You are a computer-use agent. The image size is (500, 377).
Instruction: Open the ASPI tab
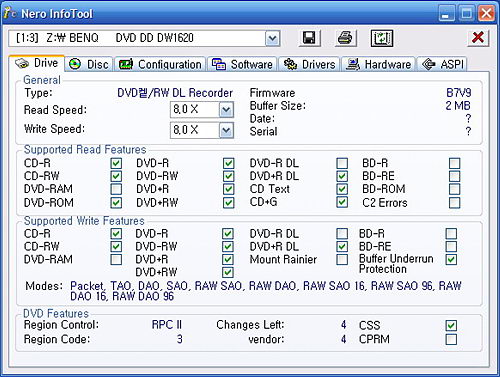(x=442, y=64)
